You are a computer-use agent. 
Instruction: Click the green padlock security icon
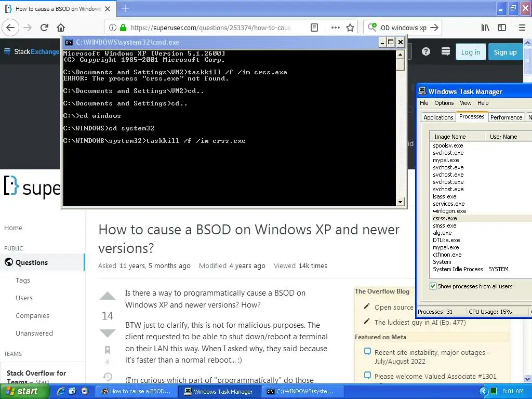123,28
